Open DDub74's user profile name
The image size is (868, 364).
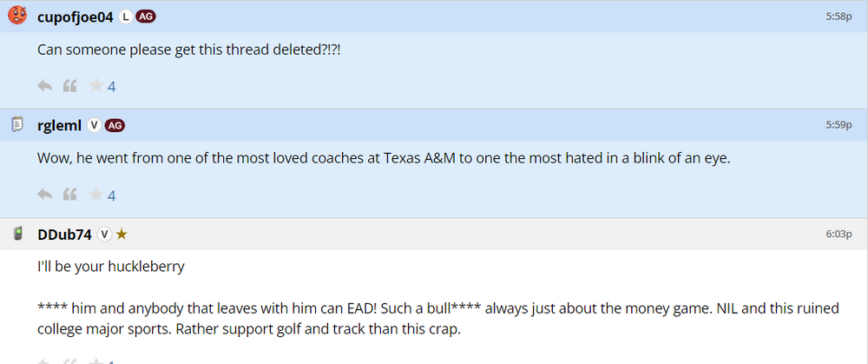pos(64,234)
